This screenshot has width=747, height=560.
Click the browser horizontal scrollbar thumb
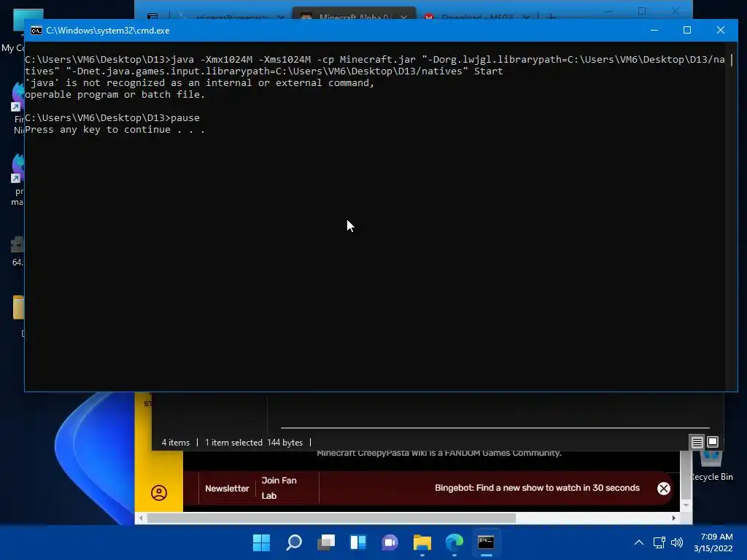(331, 518)
